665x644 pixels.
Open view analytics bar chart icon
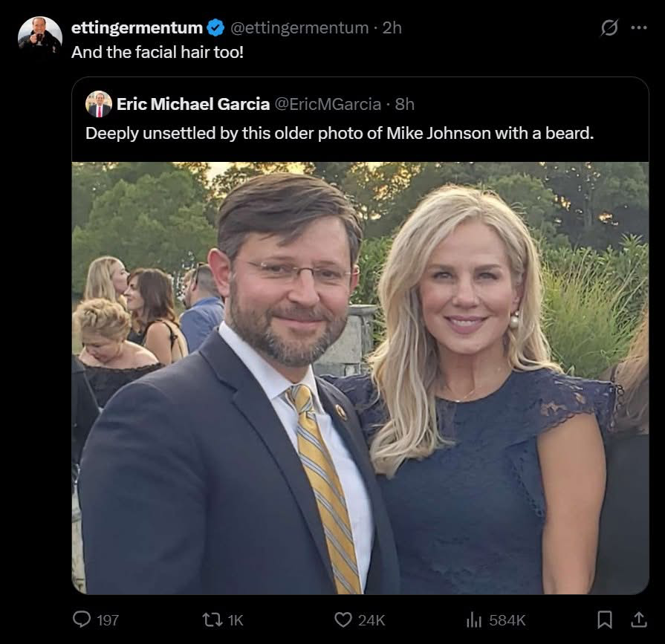tap(473, 619)
